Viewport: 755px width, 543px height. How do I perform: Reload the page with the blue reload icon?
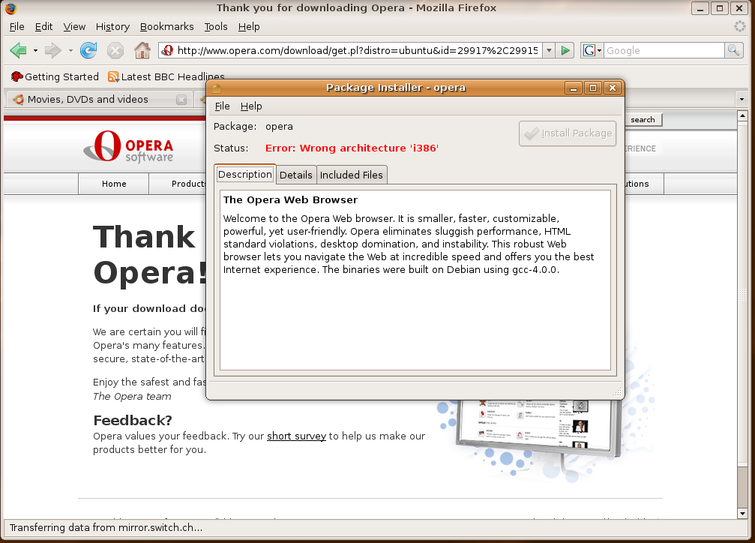click(89, 50)
